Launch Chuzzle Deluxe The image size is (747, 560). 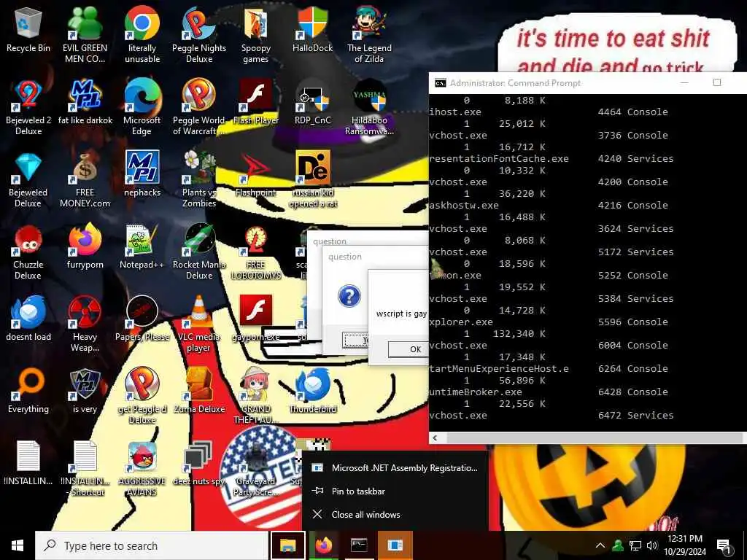(28, 252)
